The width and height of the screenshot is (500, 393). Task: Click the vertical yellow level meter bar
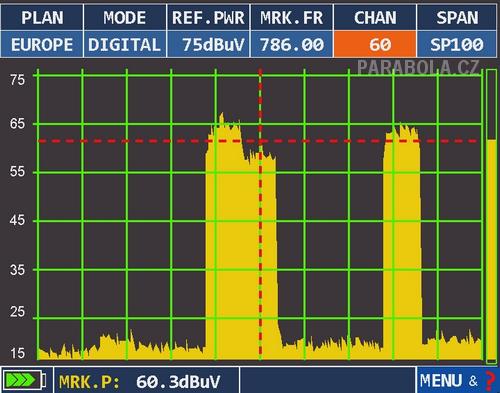click(x=491, y=250)
